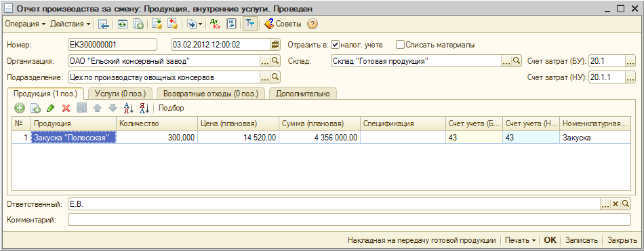Move the row up with arrow
The width and height of the screenshot is (644, 251).
tap(97, 109)
